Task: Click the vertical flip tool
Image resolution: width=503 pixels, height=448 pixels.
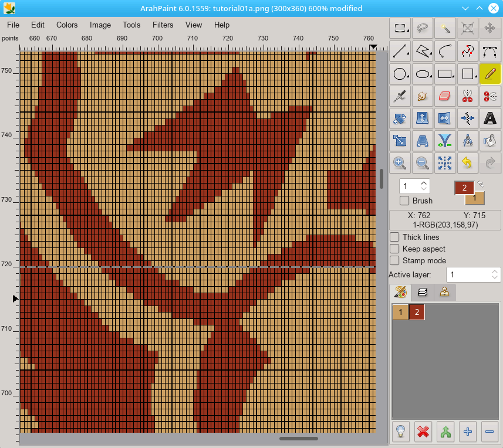Action: point(423,118)
